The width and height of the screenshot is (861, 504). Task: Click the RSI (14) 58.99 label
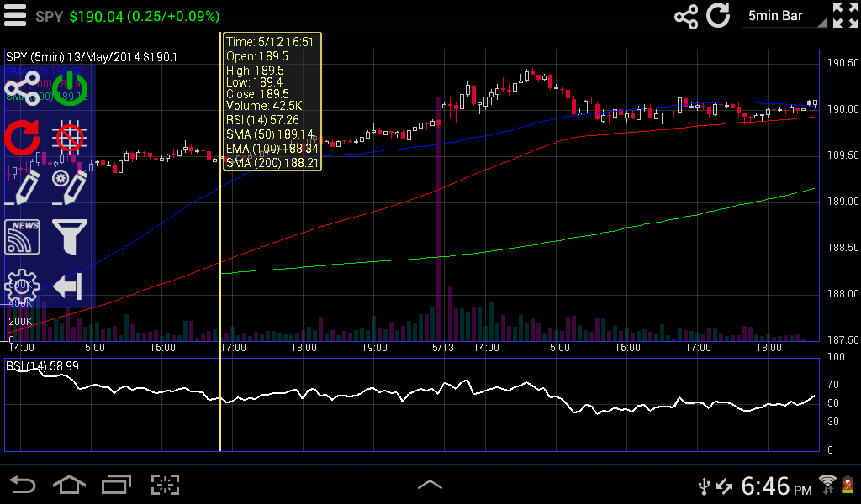42,365
